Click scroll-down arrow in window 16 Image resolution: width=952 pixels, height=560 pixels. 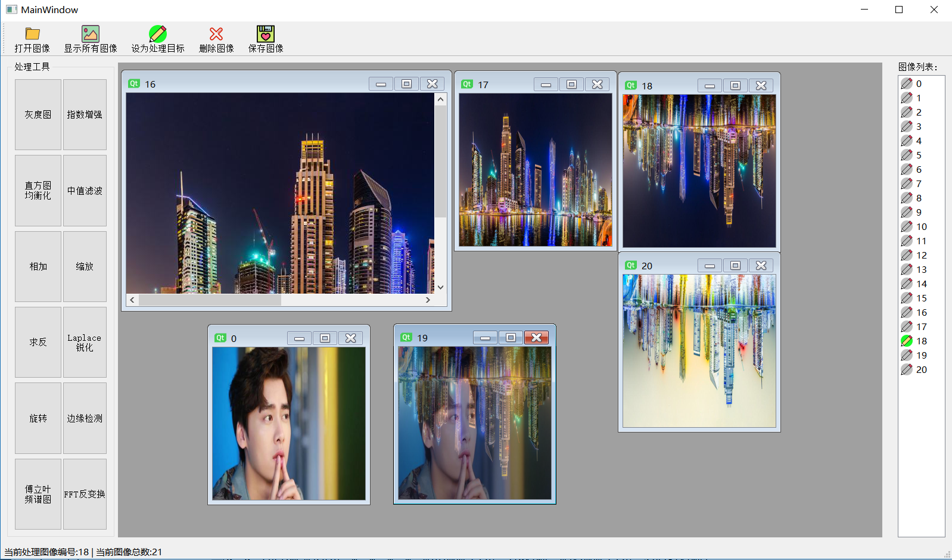[440, 287]
